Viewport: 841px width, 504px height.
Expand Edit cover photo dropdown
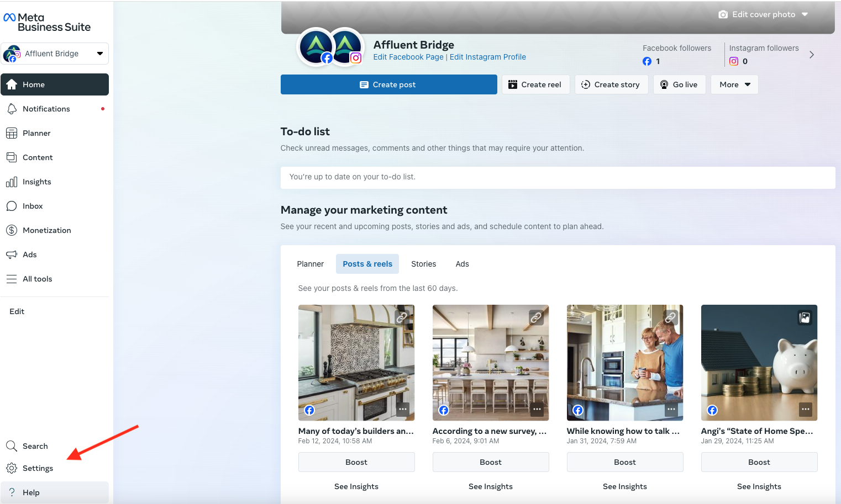805,14
